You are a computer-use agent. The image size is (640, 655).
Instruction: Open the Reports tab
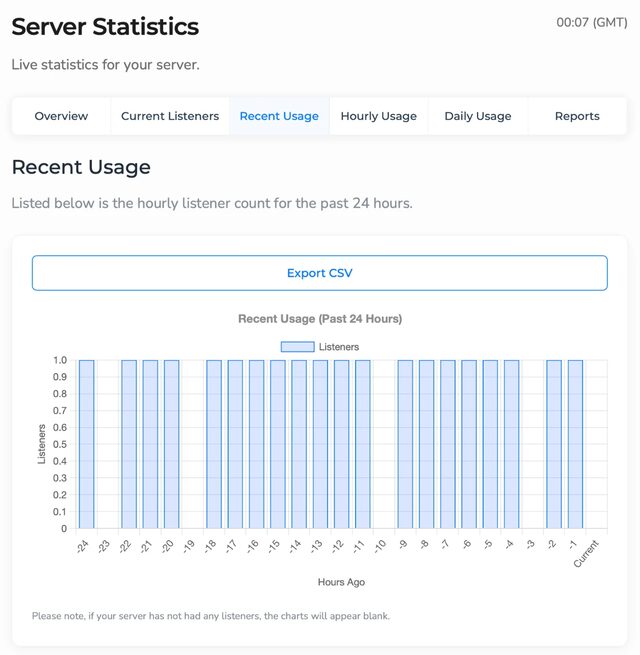point(577,116)
